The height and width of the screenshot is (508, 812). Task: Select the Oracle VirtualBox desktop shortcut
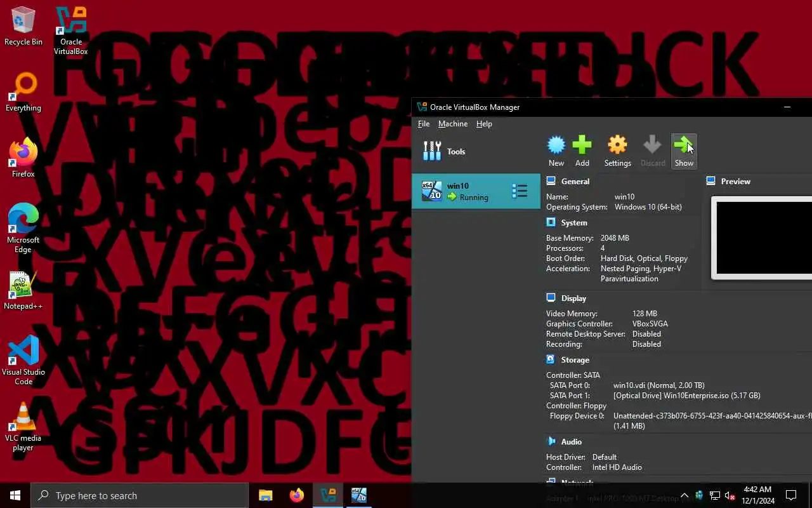tap(70, 31)
